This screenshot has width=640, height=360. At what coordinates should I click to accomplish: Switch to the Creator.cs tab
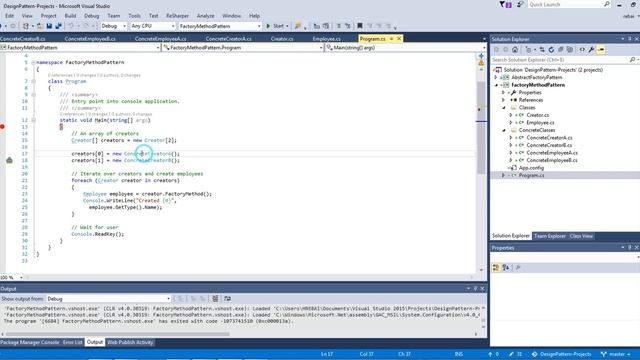click(x=282, y=39)
